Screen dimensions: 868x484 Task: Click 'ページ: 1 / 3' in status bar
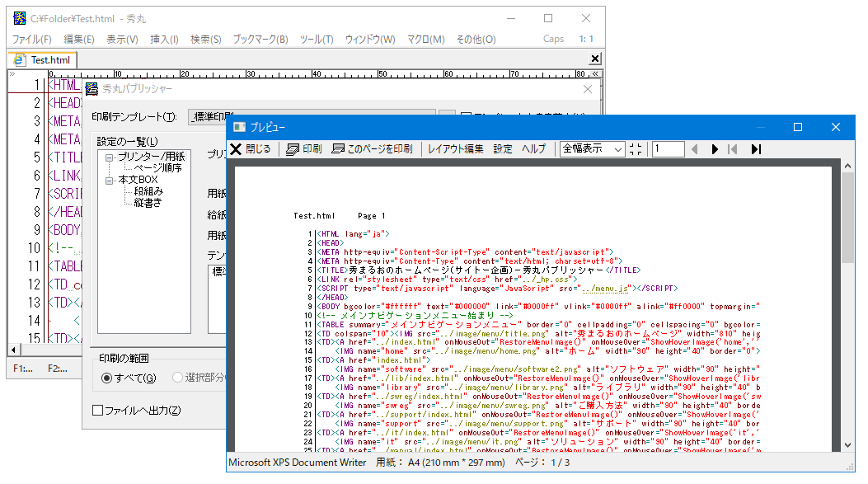point(542,463)
